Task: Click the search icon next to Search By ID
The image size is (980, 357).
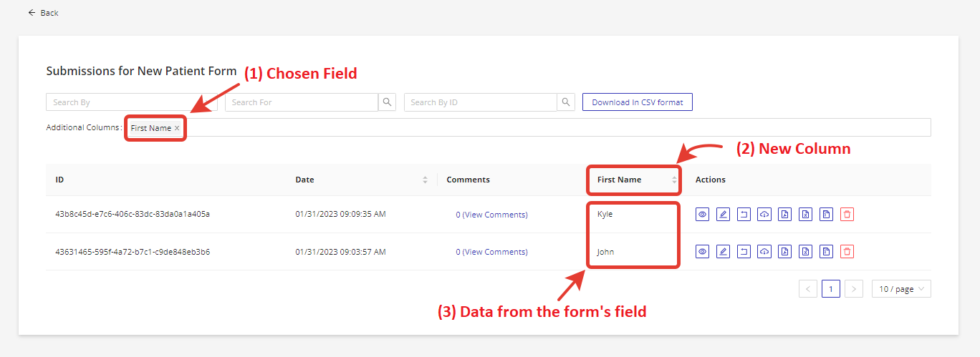Action: [567, 102]
